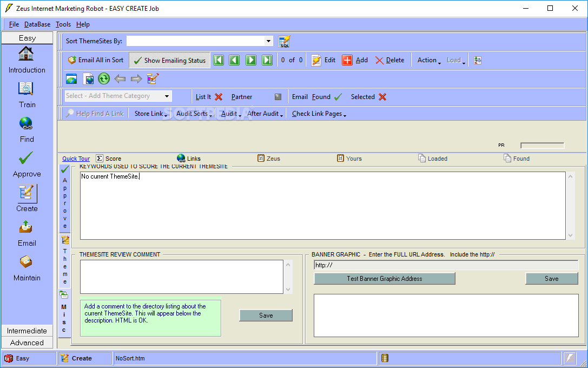
Task: Click the green refresh icon
Action: point(104,78)
